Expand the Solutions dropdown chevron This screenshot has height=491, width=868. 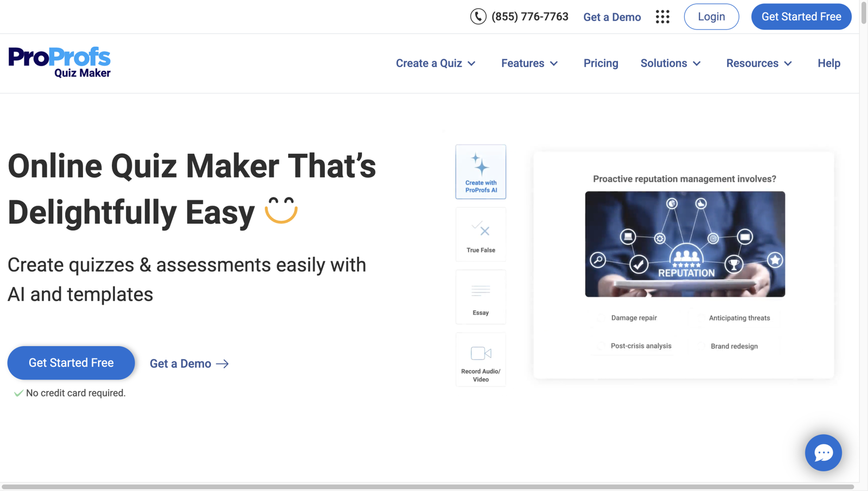click(x=697, y=63)
